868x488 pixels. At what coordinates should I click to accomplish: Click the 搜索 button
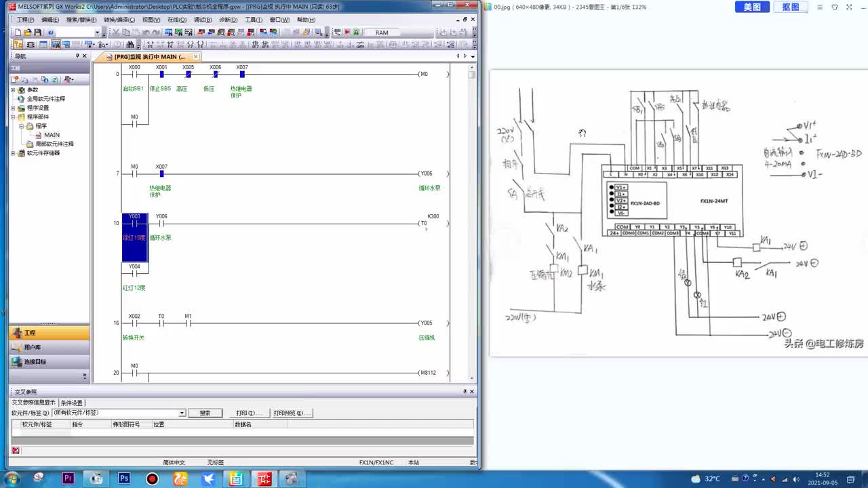pyautogui.click(x=205, y=413)
